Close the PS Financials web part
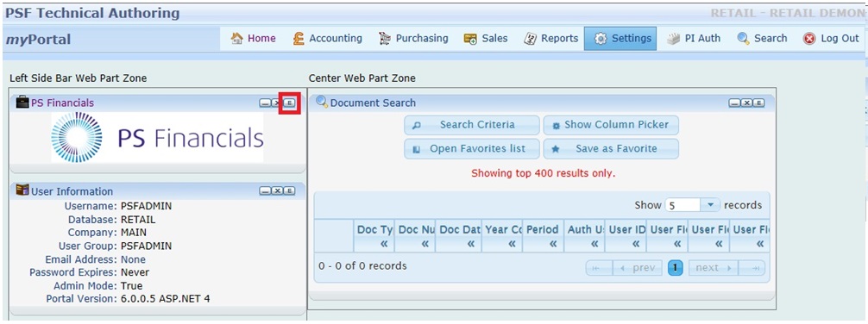This screenshot has width=868, height=324. click(277, 103)
